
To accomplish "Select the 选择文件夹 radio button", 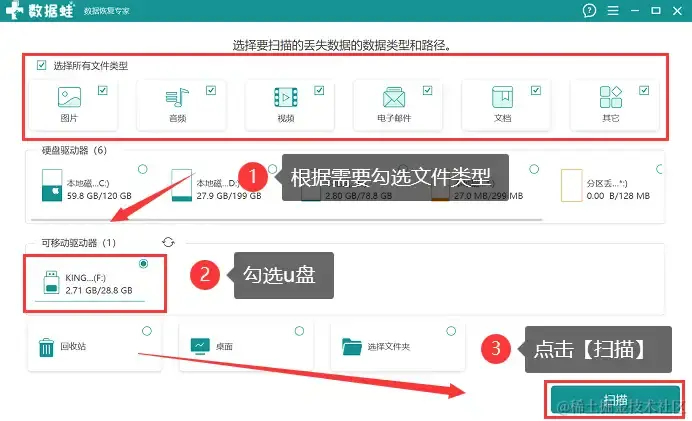I will (451, 331).
